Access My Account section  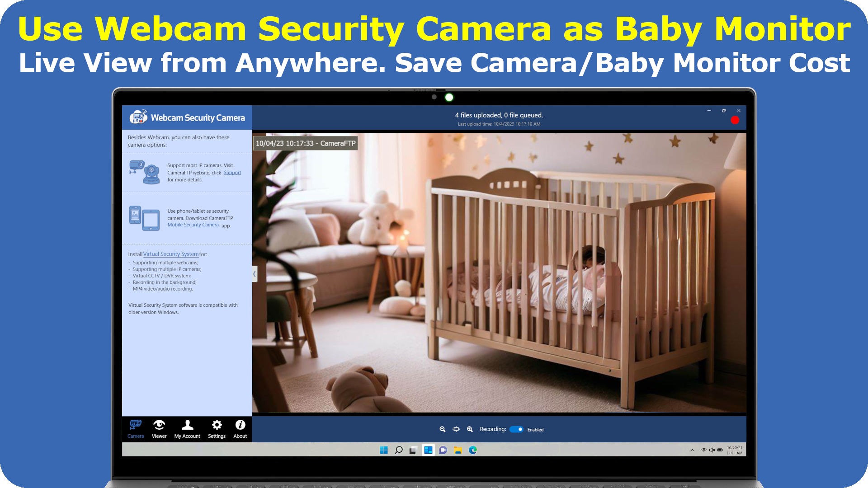tap(187, 428)
